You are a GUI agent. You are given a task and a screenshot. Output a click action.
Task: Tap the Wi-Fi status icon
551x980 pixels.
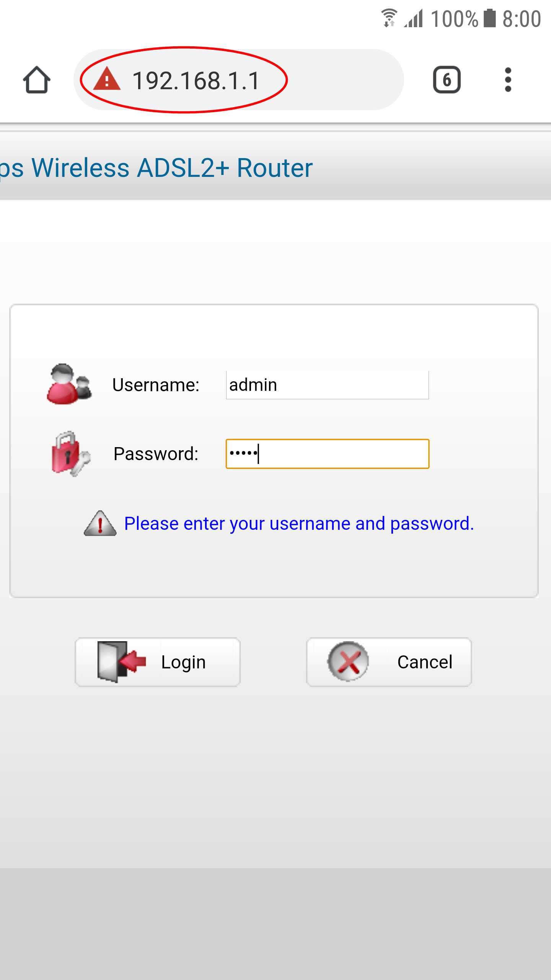(x=389, y=18)
